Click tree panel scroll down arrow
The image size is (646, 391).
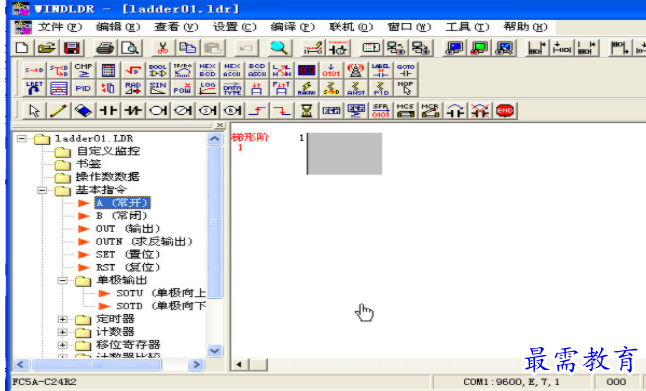(215, 351)
